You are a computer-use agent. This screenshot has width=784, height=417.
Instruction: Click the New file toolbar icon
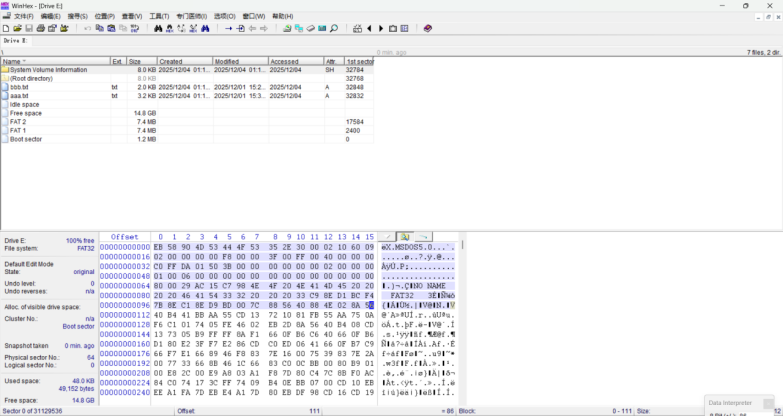pos(7,28)
